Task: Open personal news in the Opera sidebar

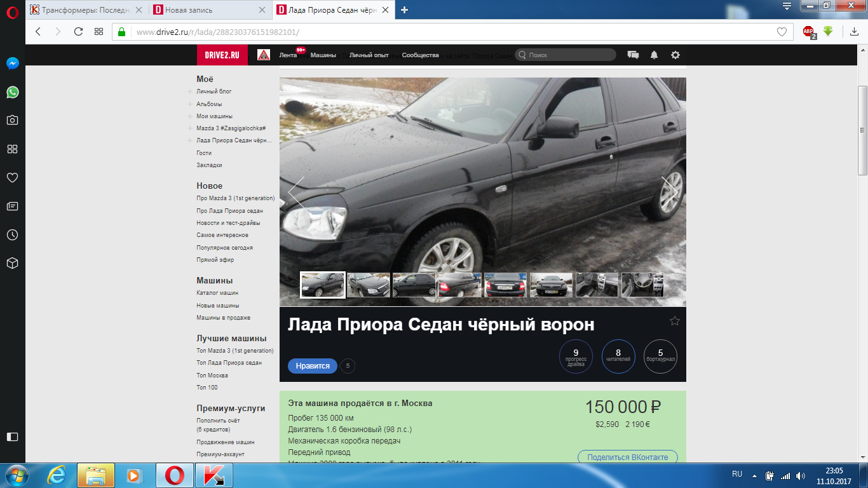Action: 12,206
